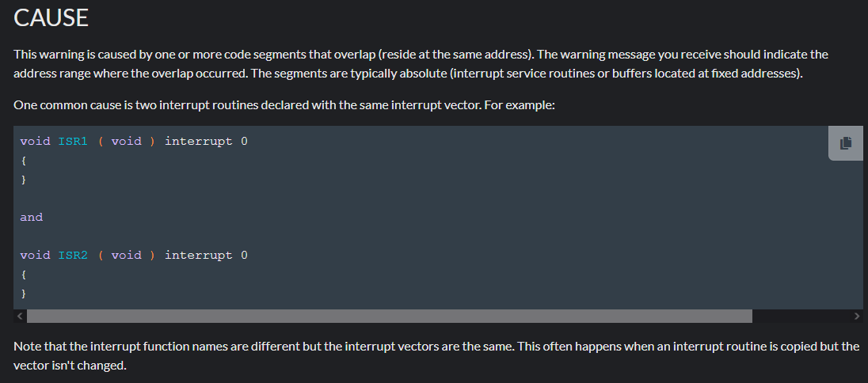
Task: Click the ISR1 function name
Action: pos(73,141)
